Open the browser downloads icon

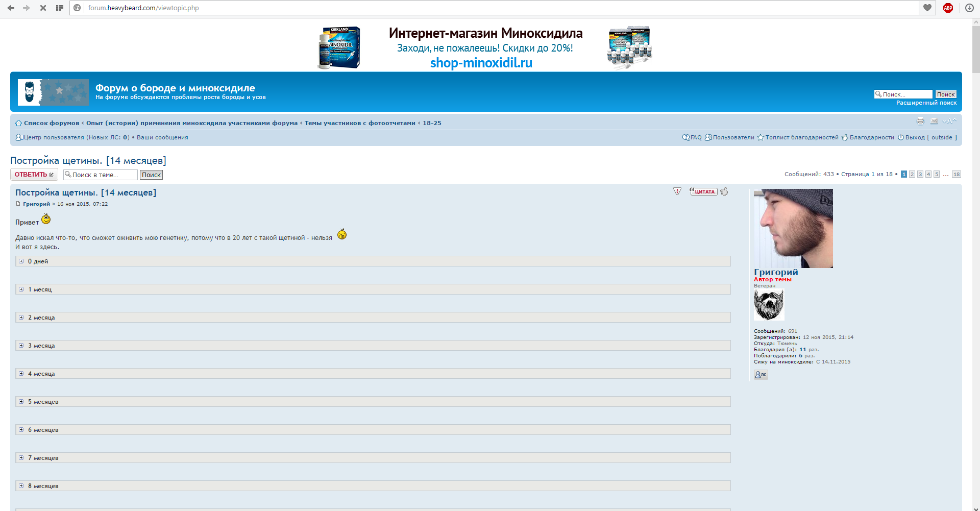[969, 8]
